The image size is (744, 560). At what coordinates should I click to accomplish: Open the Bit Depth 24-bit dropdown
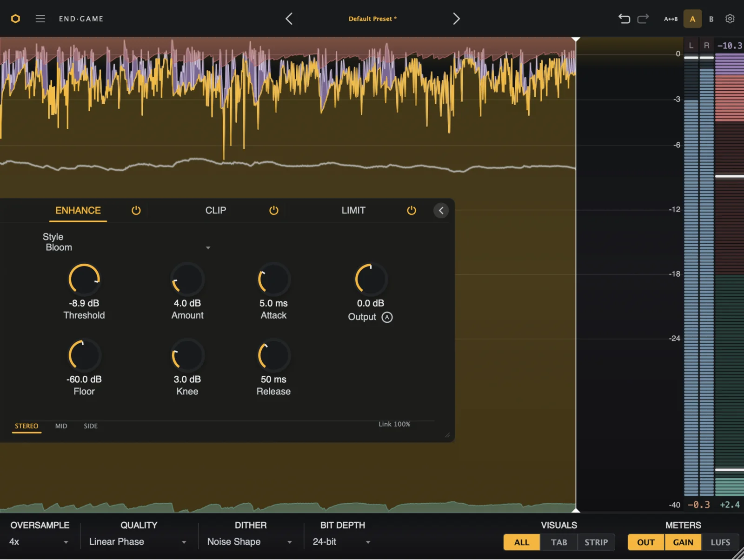(342, 542)
